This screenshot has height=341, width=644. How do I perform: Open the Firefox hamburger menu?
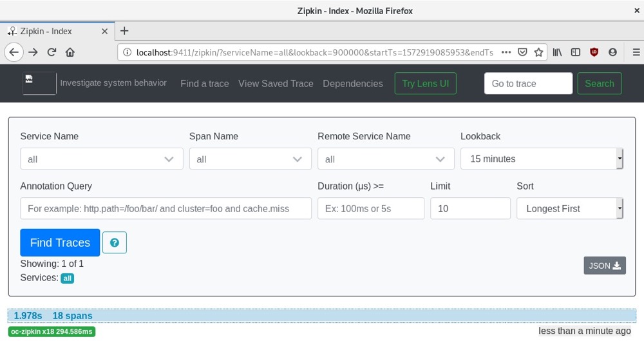636,52
